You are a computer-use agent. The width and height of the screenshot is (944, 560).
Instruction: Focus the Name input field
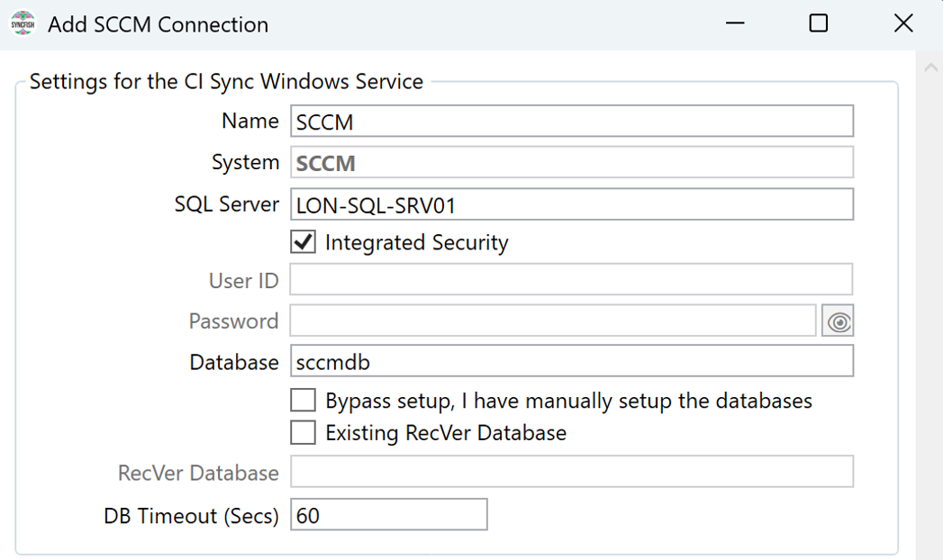572,121
